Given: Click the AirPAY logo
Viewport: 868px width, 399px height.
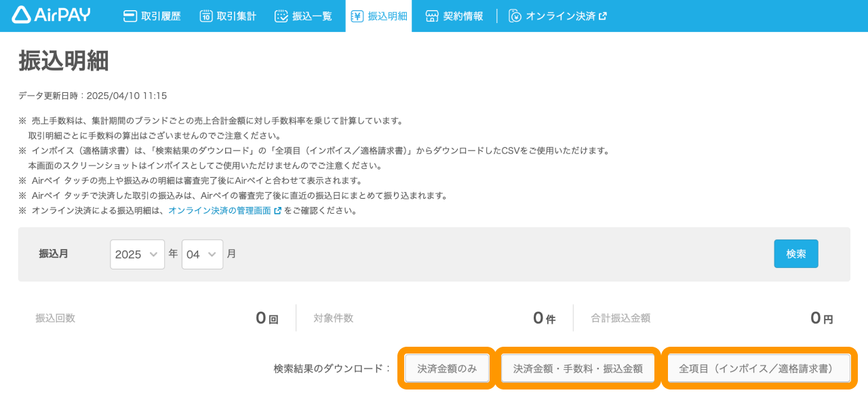Looking at the screenshot, I should pos(51,15).
